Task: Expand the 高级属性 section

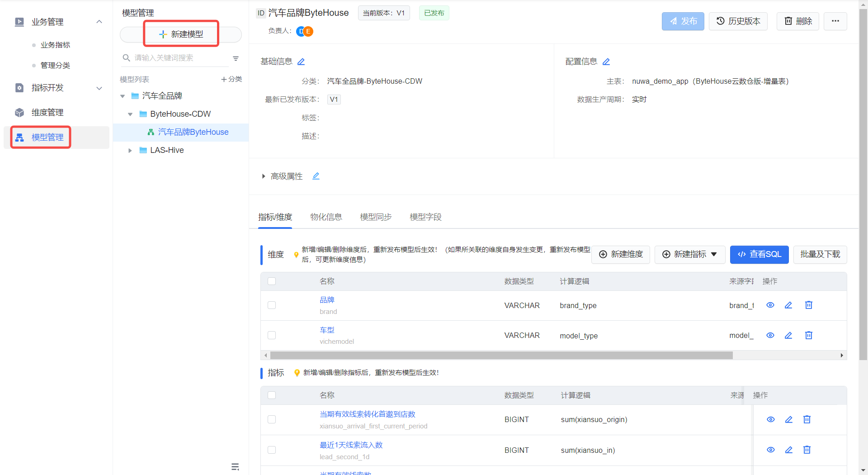Action: [264, 176]
